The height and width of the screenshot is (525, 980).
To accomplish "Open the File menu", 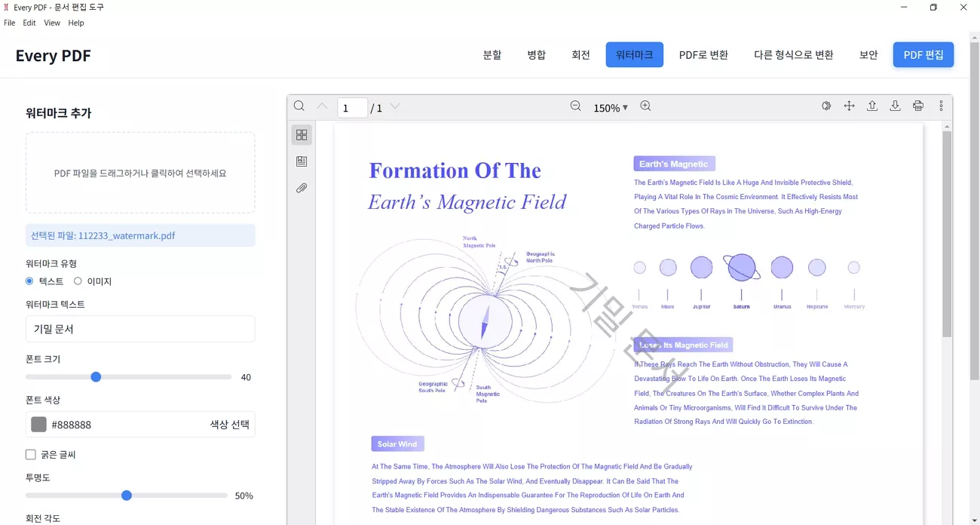I will (10, 23).
